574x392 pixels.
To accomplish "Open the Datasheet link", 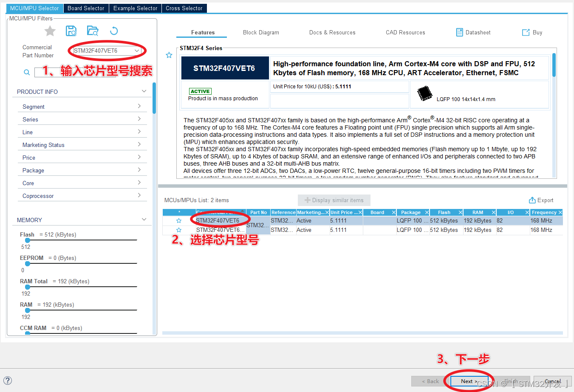I will 473,32.
